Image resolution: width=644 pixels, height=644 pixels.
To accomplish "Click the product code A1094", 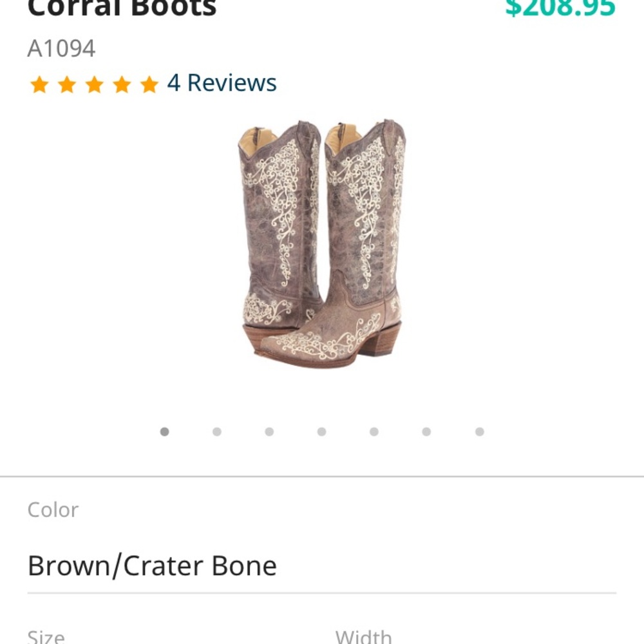I will click(x=61, y=47).
